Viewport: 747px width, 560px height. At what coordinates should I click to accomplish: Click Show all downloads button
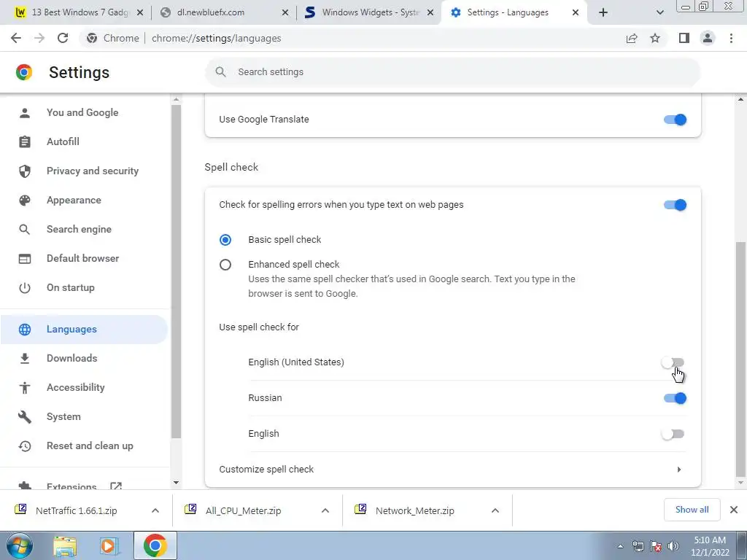pos(692,510)
